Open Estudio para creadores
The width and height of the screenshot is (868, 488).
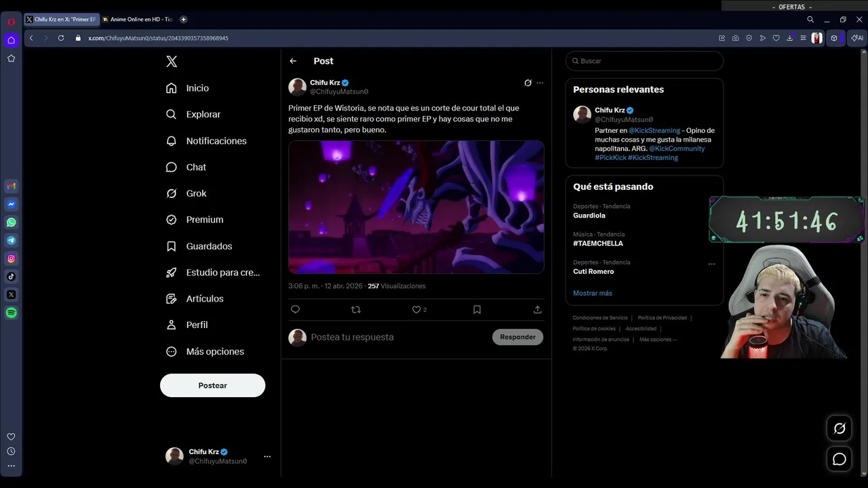coord(214,272)
